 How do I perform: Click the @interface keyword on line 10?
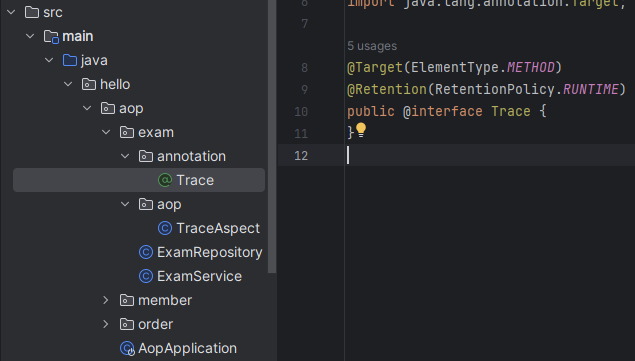443,111
